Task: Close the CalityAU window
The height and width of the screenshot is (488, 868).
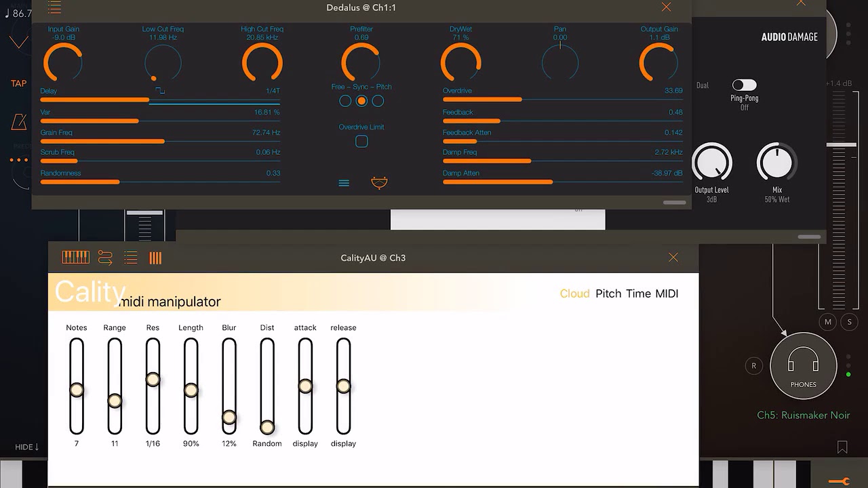Action: 673,258
